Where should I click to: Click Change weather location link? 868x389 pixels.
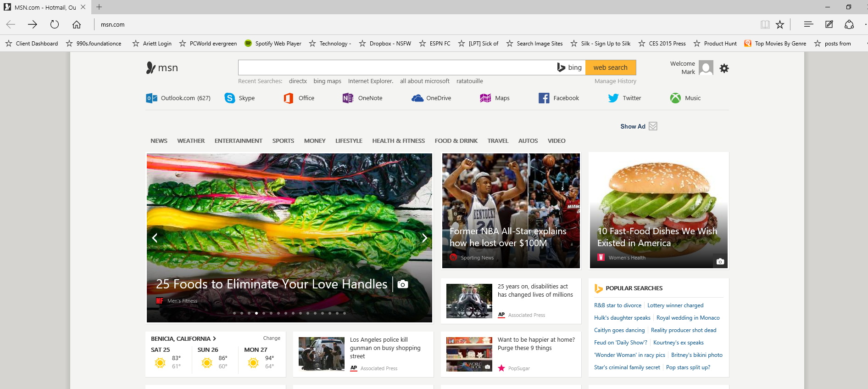pyautogui.click(x=272, y=338)
